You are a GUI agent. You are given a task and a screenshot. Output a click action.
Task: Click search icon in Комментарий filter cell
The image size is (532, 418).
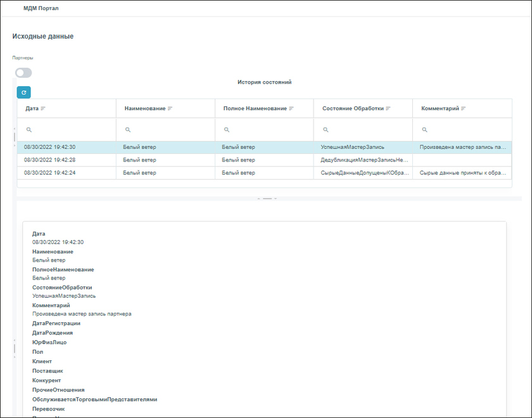tap(424, 130)
